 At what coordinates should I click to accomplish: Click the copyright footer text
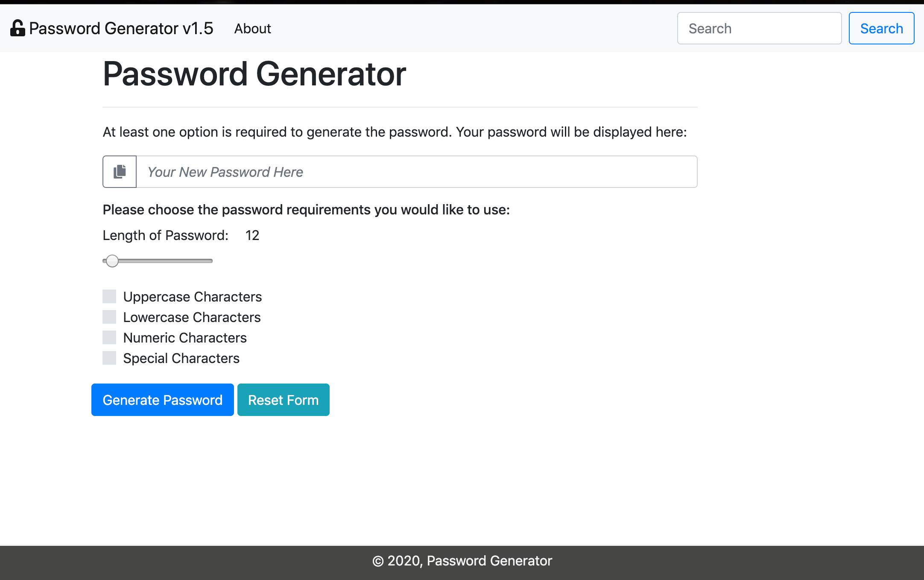point(462,560)
